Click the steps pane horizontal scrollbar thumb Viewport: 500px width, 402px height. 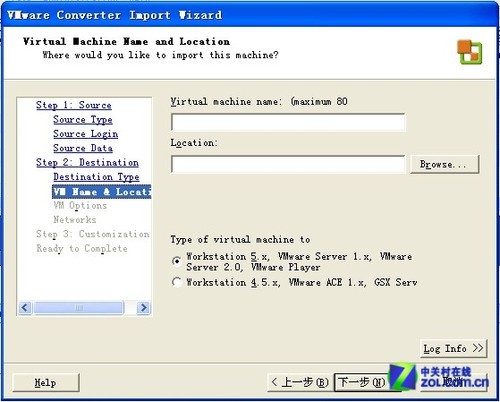point(79,307)
